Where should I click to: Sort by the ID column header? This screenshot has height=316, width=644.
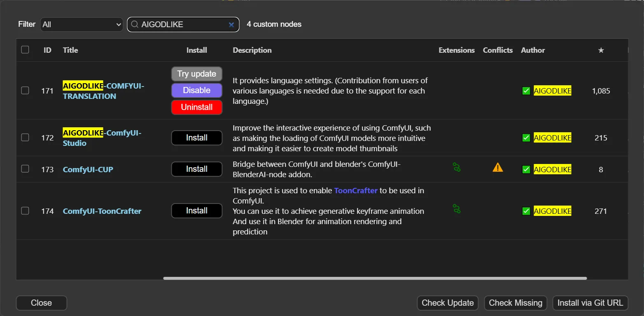(47, 50)
